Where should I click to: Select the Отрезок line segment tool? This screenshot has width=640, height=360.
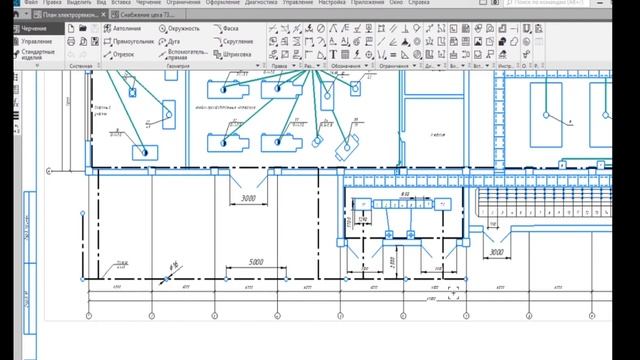click(119, 54)
